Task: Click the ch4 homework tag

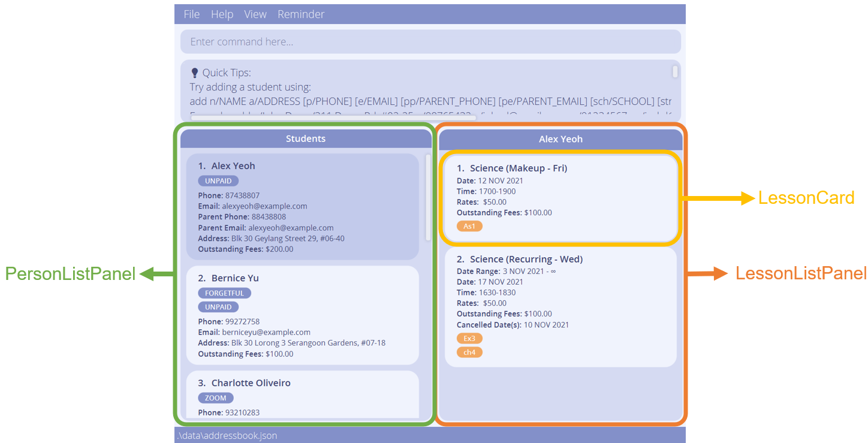Action: click(x=469, y=352)
